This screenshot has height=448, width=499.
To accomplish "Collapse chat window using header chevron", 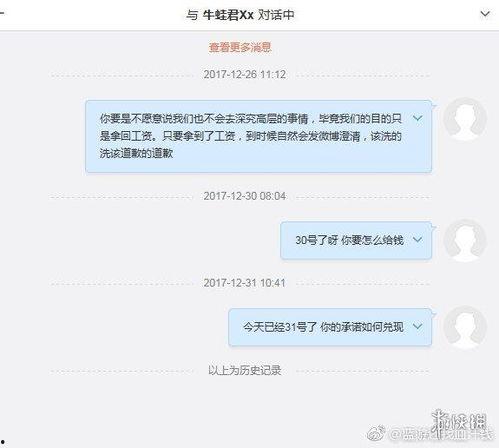I will click(x=485, y=14).
